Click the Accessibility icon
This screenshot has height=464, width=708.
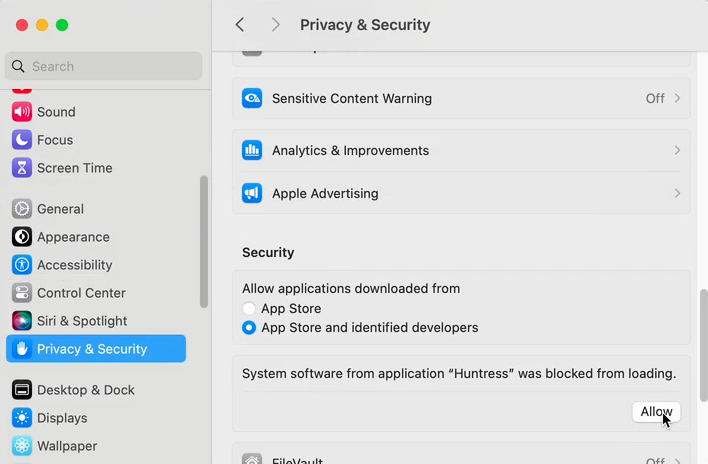[x=22, y=265]
